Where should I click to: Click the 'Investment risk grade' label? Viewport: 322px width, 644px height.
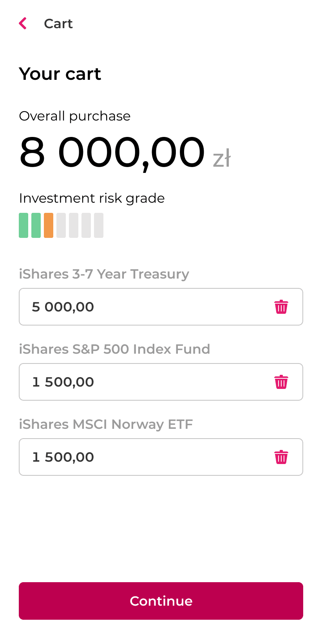coord(92,198)
